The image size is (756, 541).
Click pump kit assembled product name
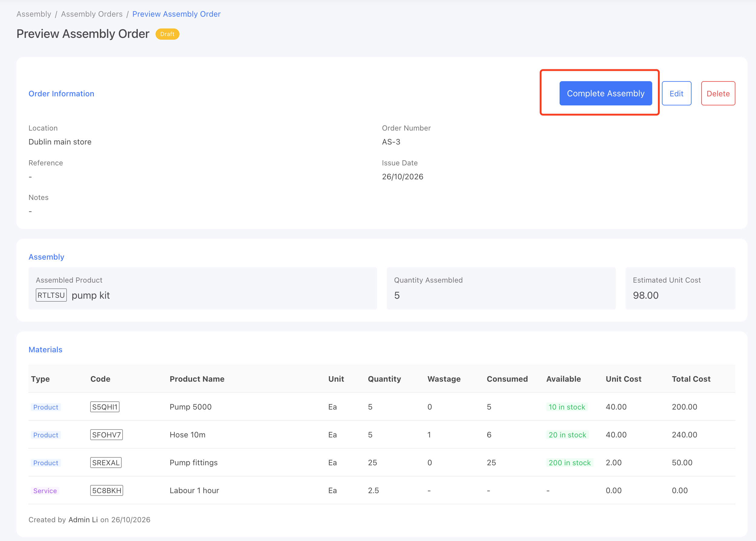click(x=90, y=295)
